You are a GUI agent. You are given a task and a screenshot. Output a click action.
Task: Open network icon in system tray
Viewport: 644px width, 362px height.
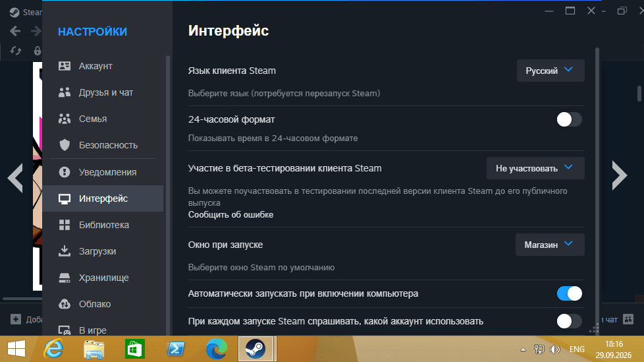(539, 349)
